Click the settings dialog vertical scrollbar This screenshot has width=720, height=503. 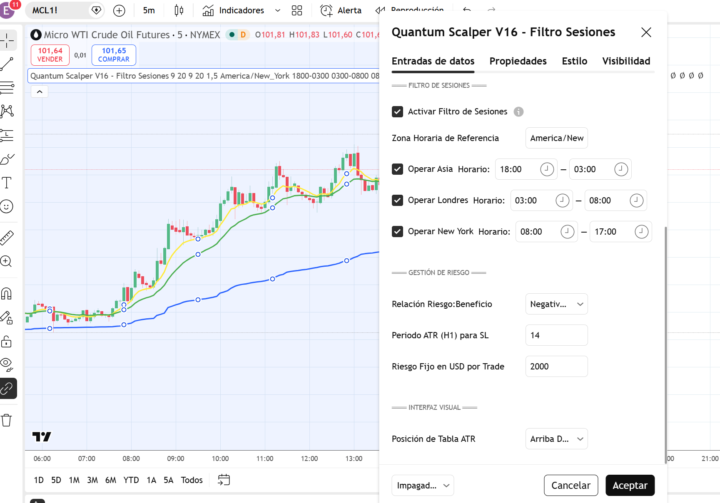tap(665, 345)
